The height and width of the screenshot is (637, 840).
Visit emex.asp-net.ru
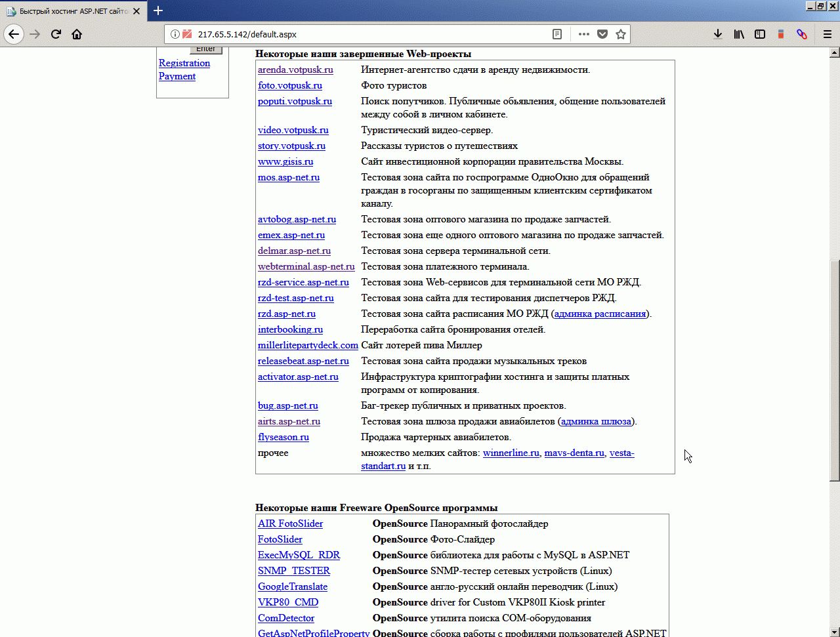point(291,235)
